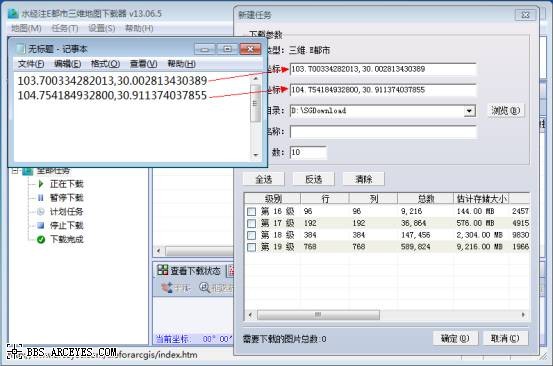The image size is (553, 366).
Task: Select the 停止下载 stop icon
Action: pyautogui.click(x=41, y=225)
